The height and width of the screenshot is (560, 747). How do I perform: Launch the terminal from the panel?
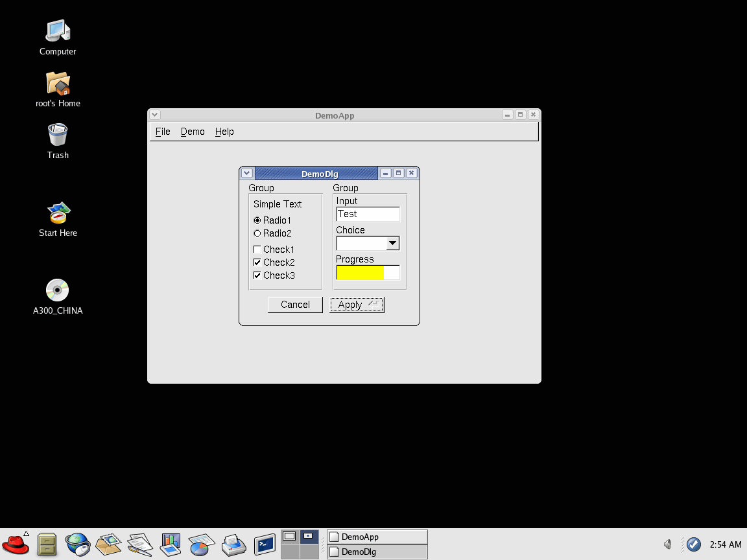(265, 544)
